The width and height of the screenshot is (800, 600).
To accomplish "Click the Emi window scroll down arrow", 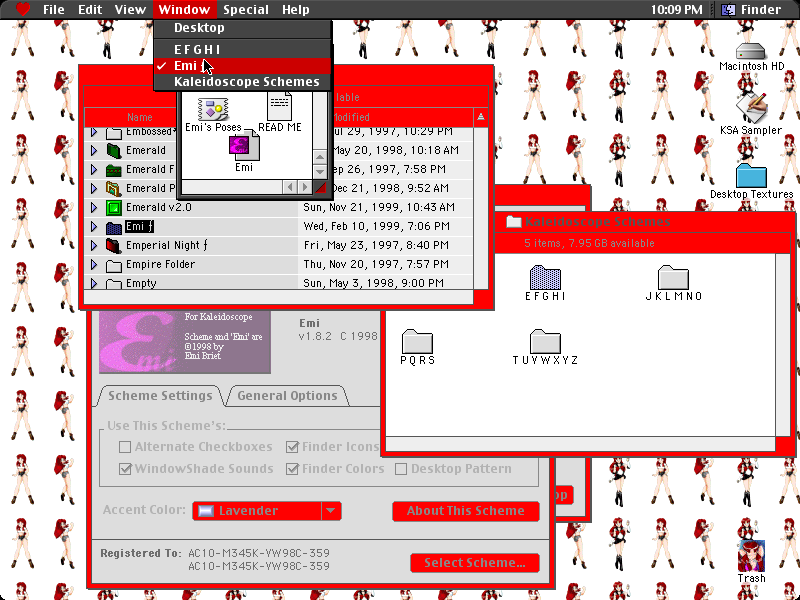I will click(x=320, y=170).
